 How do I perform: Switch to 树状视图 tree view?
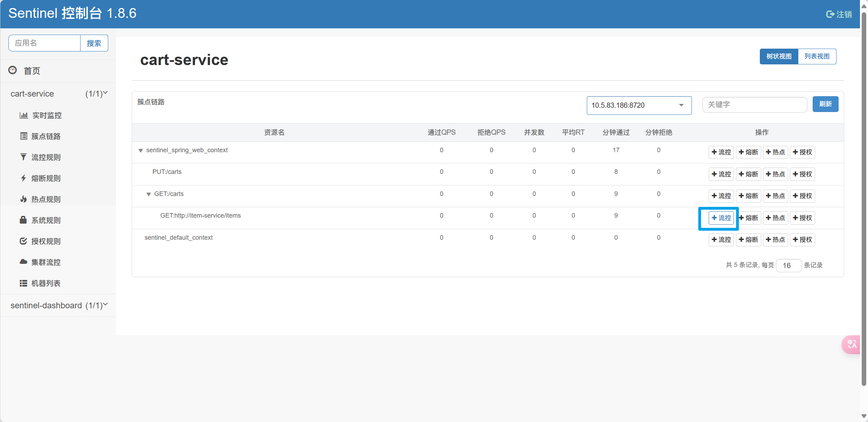click(779, 56)
